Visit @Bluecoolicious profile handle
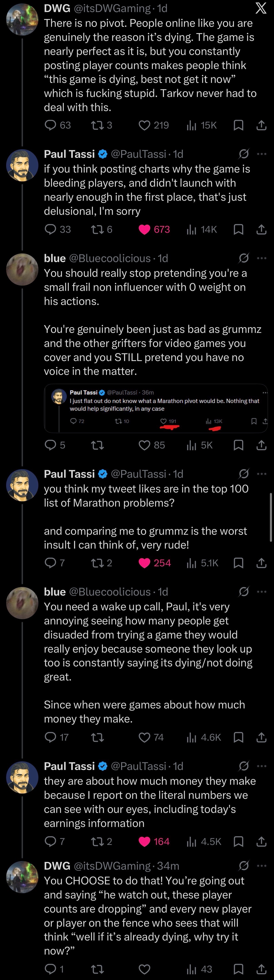Viewport: 274px width, 980px height. tap(110, 258)
